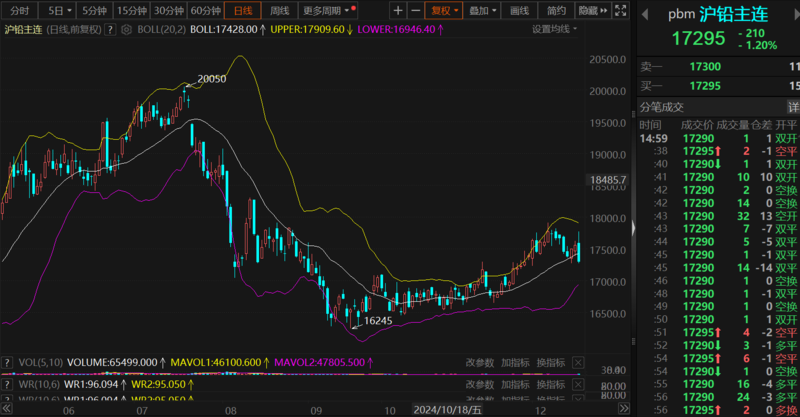Switch to the 分时 intraday tab
Image resolution: width=800 pixels, height=417 pixels.
point(20,10)
